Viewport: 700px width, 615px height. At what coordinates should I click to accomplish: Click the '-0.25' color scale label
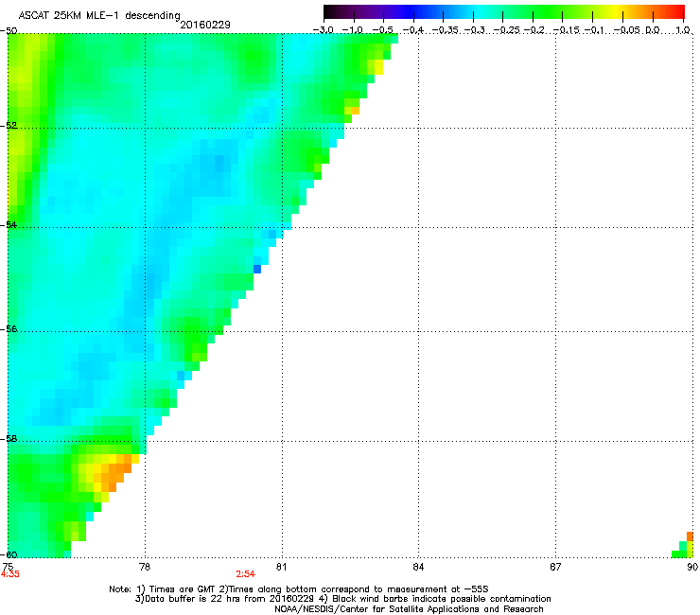tap(507, 30)
